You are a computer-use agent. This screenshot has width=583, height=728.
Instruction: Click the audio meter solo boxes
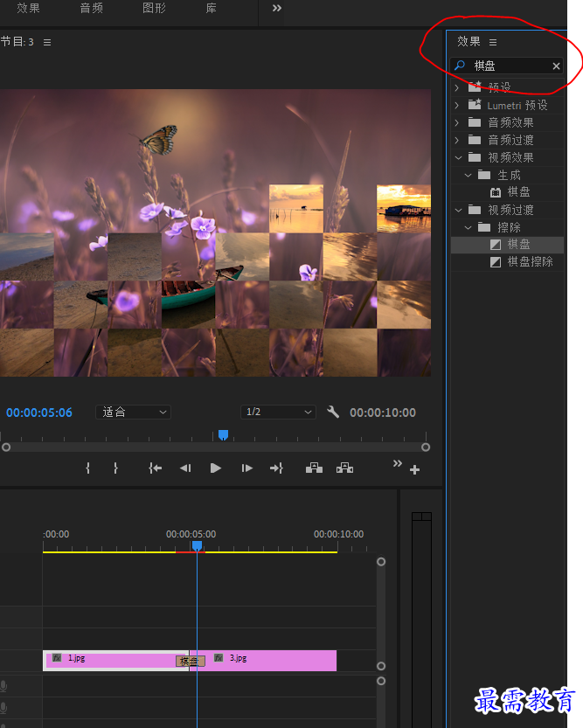tap(421, 517)
